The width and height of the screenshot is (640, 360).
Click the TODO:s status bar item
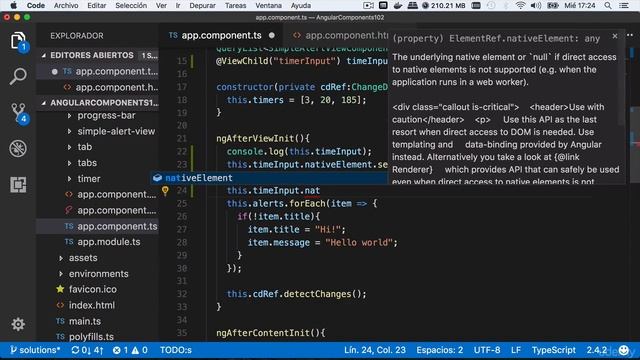click(x=176, y=350)
